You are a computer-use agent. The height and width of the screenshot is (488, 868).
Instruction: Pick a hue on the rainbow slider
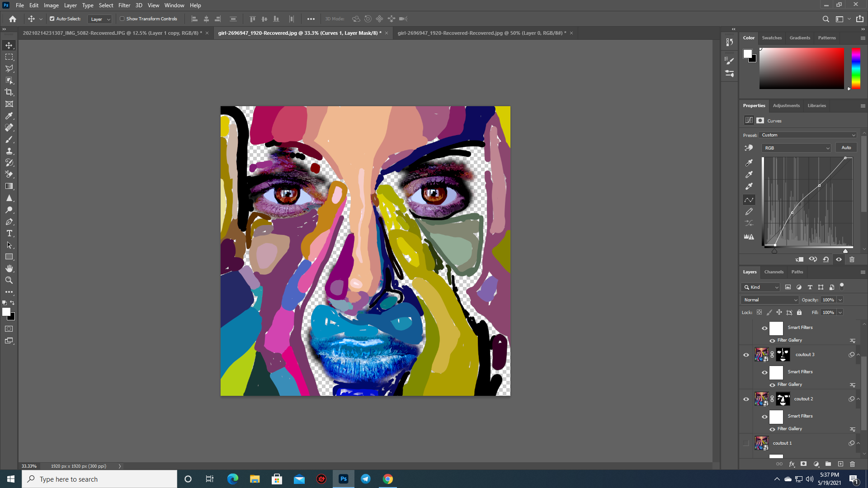click(856, 68)
